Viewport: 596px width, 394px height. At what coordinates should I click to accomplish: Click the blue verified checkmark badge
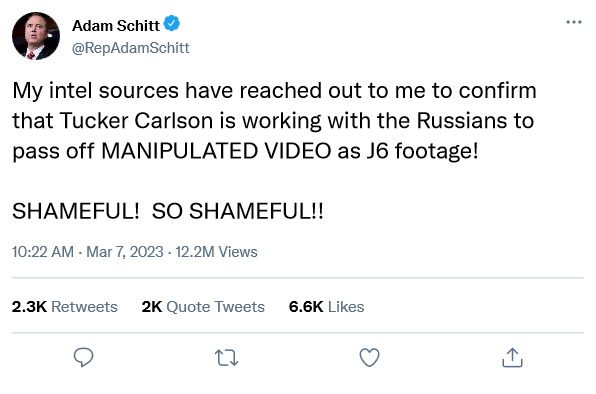tap(172, 24)
